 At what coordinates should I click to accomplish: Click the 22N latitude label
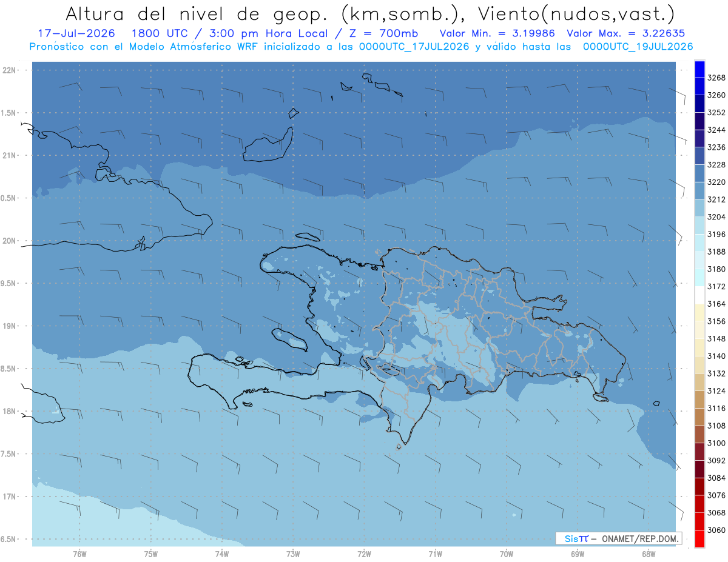pos(10,70)
